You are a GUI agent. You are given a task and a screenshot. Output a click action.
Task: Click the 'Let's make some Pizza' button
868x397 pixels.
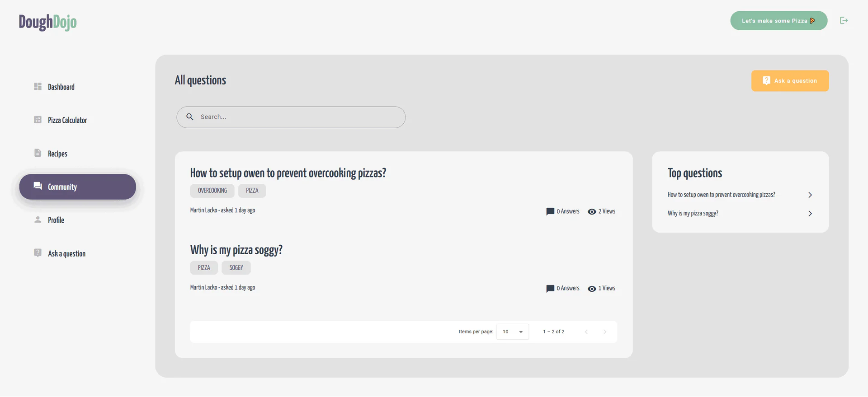pyautogui.click(x=778, y=20)
